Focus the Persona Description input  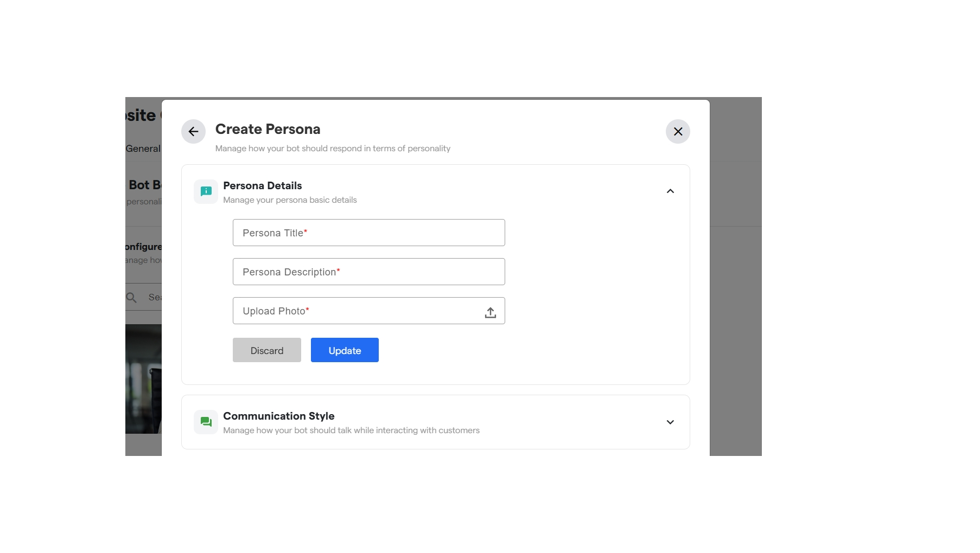368,272
